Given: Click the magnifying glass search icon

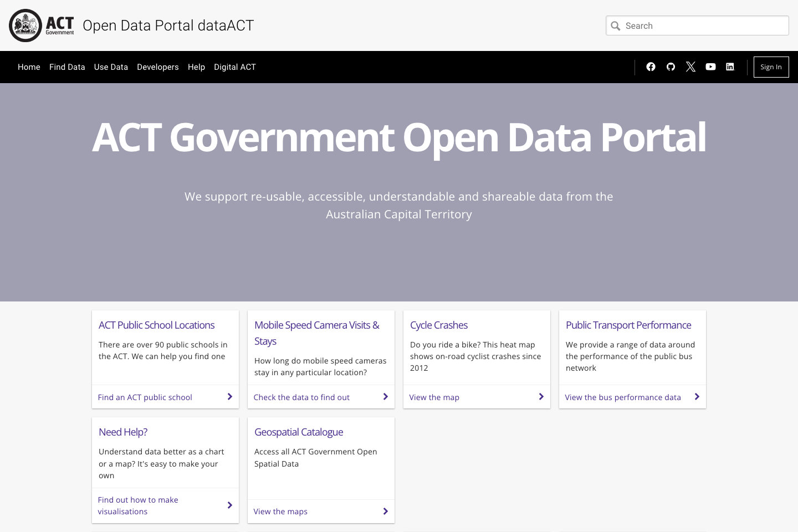Looking at the screenshot, I should 616,25.
